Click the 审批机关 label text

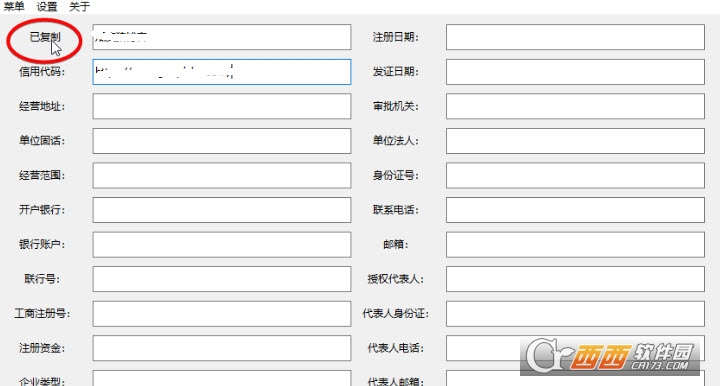(x=395, y=106)
